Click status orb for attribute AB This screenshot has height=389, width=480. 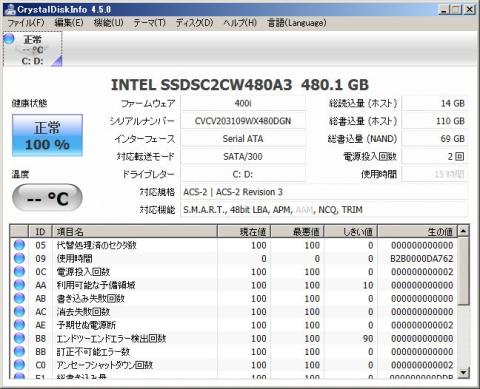click(19, 298)
